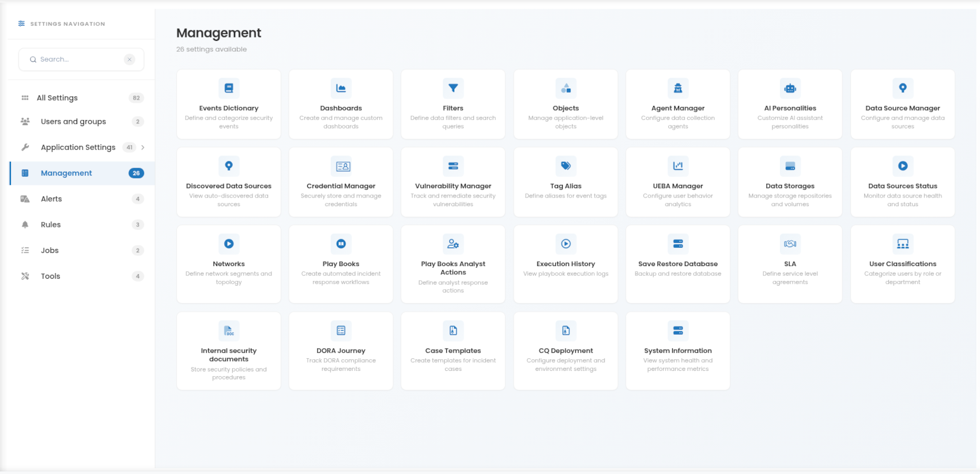Click the DORA Journey checklist icon
Viewport: 980px width, 474px height.
coord(341,331)
